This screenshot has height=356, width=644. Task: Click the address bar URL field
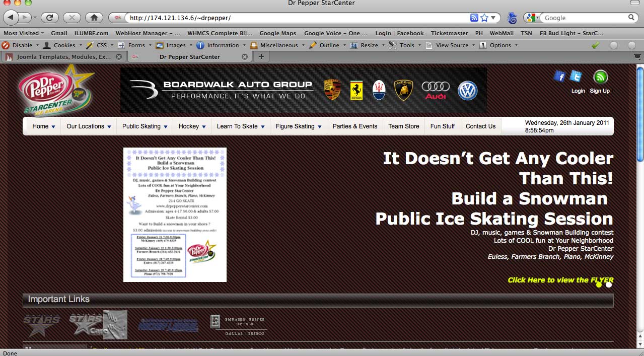[297, 18]
